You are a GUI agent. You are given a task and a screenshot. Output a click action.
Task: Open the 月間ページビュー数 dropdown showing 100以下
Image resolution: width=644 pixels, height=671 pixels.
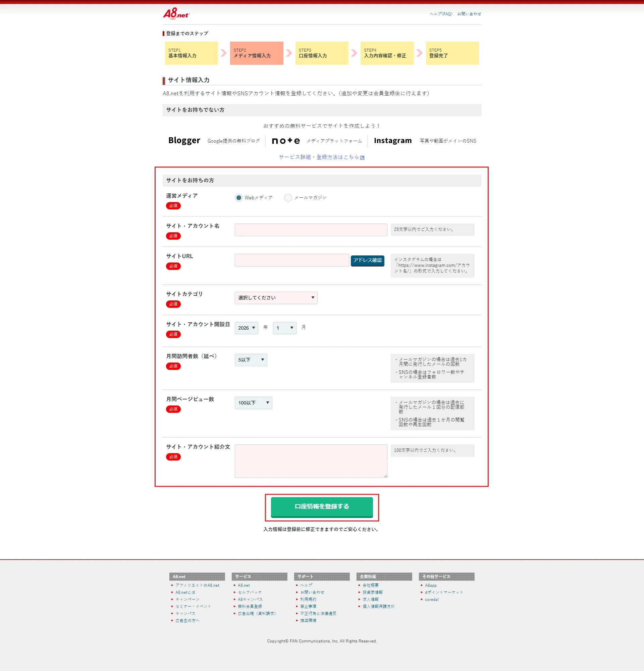(254, 403)
